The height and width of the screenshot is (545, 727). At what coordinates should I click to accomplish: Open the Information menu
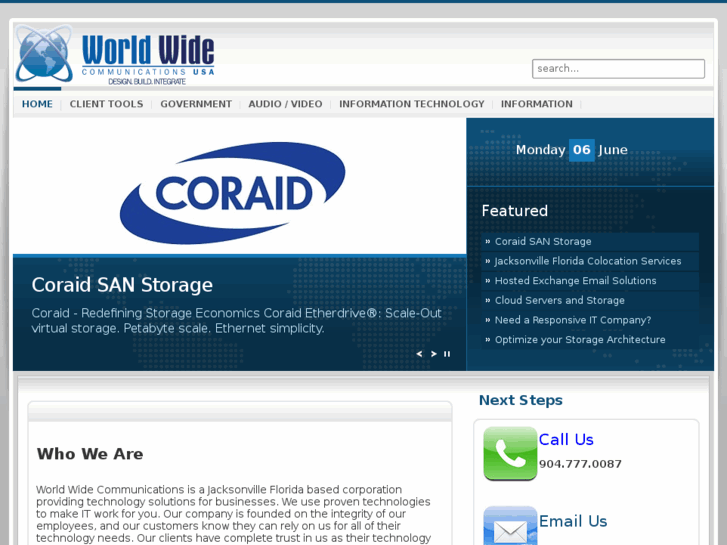point(536,104)
